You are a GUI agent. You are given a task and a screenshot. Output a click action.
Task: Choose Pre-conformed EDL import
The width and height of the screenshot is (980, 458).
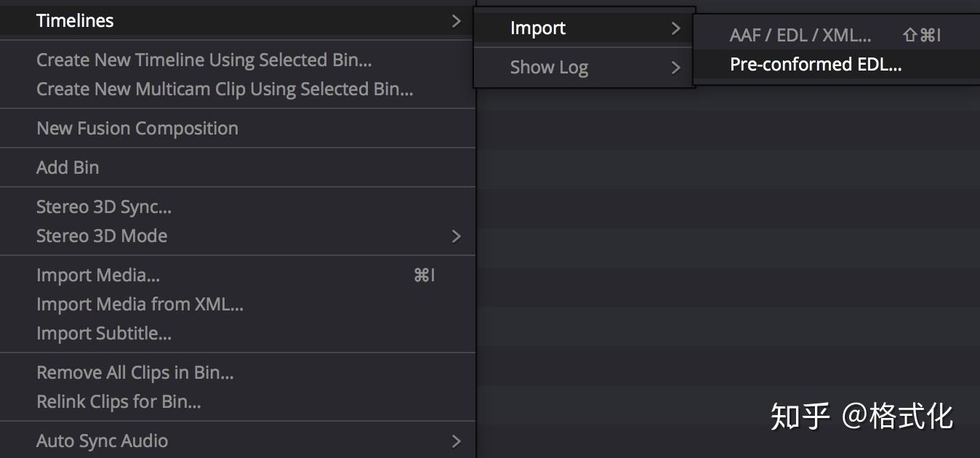tap(816, 64)
